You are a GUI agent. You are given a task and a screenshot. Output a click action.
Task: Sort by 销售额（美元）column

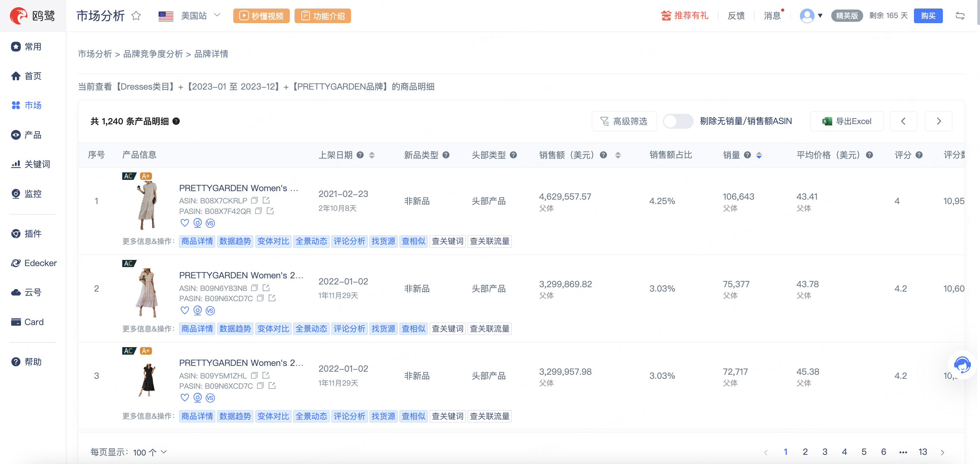[x=618, y=155]
